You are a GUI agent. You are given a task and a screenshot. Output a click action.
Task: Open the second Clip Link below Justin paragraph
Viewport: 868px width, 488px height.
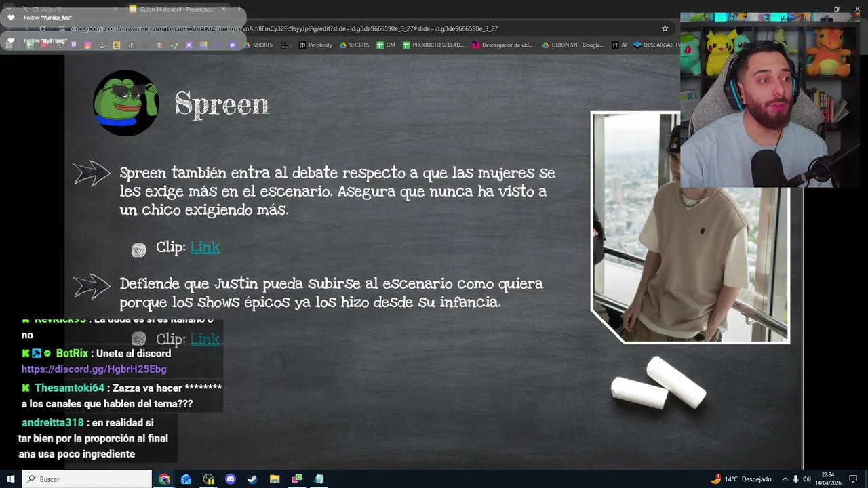205,339
